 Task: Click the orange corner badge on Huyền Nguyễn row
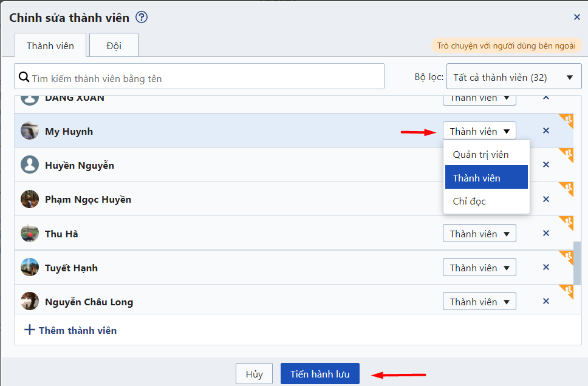click(568, 154)
